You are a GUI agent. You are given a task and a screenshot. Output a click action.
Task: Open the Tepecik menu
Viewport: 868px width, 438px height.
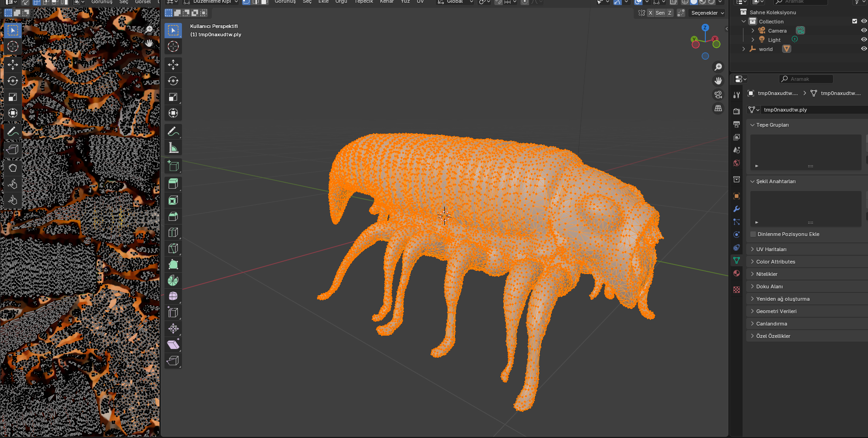363,2
